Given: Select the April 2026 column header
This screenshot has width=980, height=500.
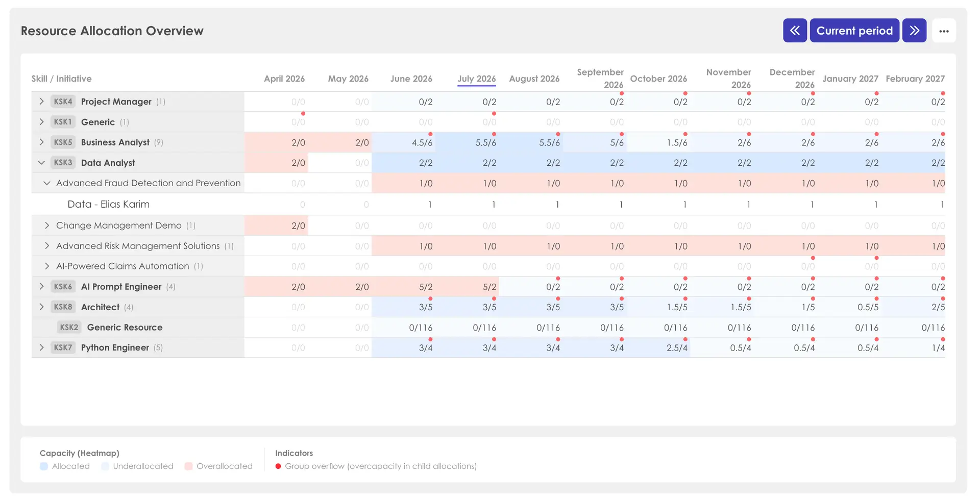Looking at the screenshot, I should pos(284,79).
